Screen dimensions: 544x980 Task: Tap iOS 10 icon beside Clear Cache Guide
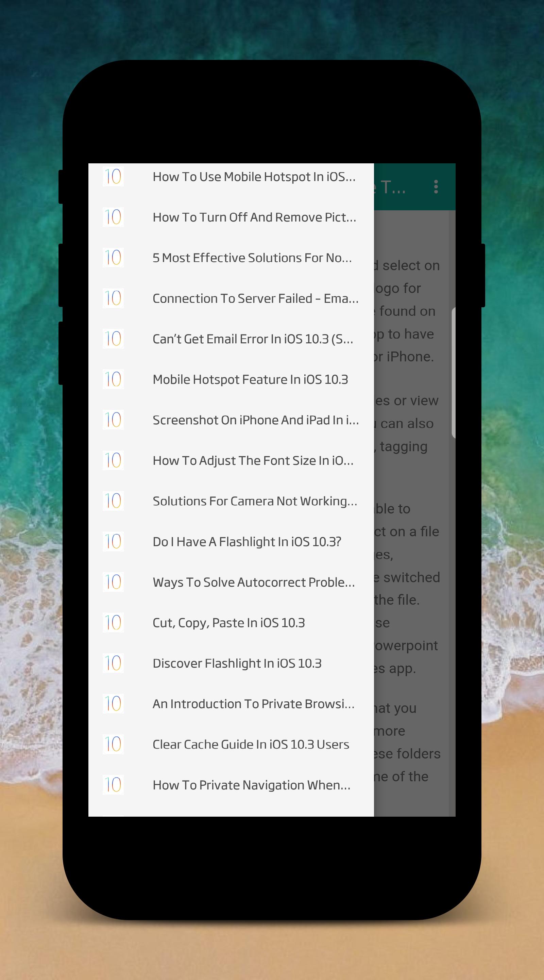coord(113,744)
